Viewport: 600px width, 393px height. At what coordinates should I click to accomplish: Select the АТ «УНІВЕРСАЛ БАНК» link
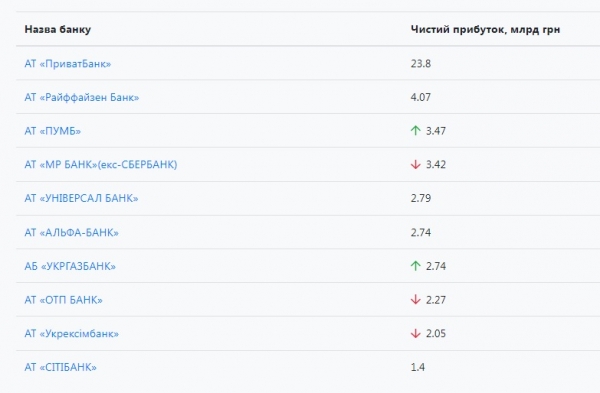82,198
